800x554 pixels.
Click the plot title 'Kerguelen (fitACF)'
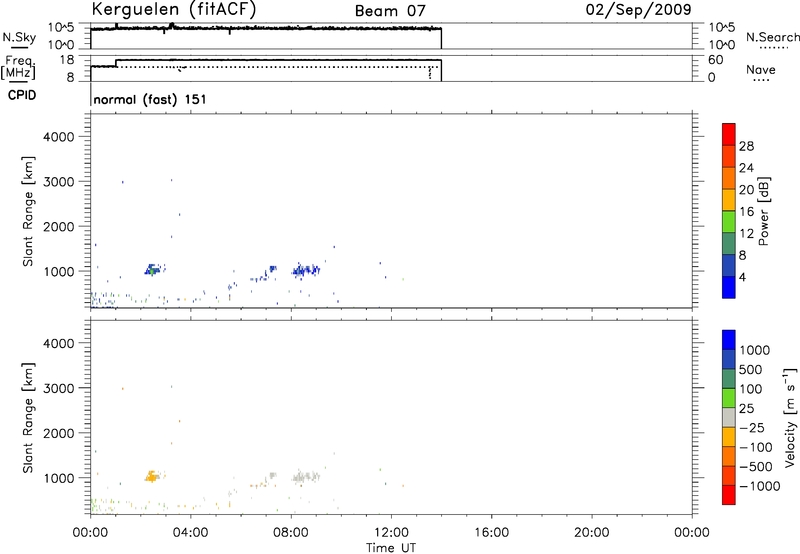173,9
